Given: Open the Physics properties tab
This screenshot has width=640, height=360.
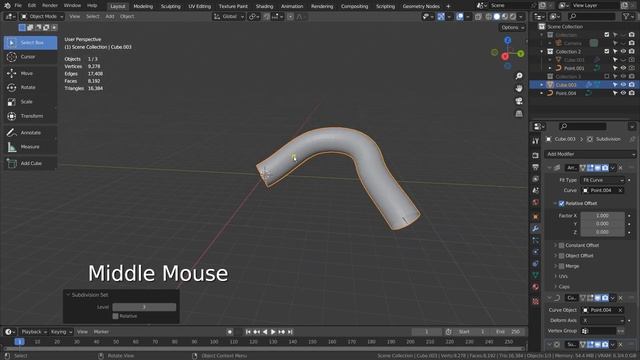Looking at the screenshot, I should pos(536,252).
